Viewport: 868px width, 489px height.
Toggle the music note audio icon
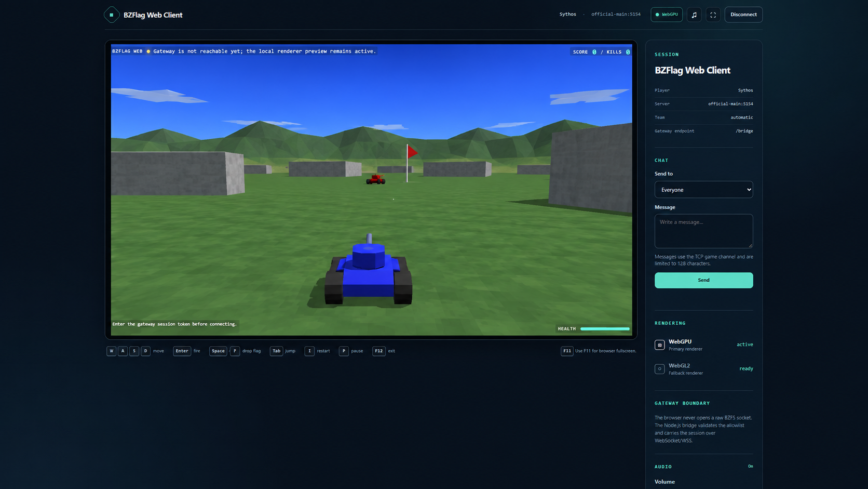pos(694,15)
